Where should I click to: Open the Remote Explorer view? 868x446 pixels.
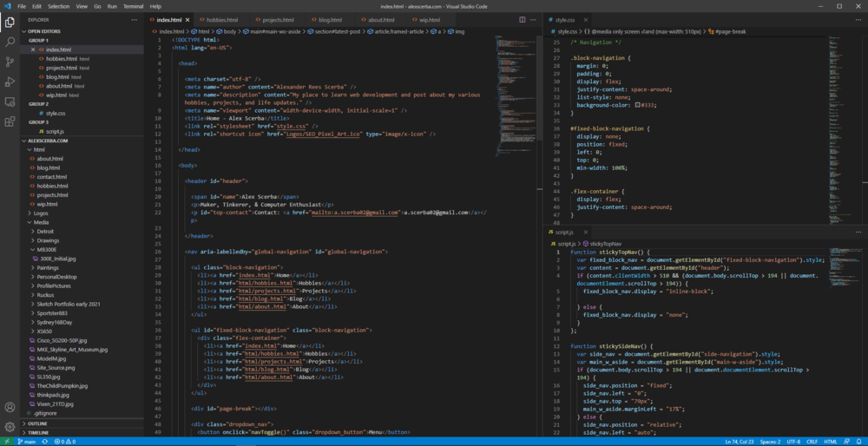pyautogui.click(x=10, y=102)
